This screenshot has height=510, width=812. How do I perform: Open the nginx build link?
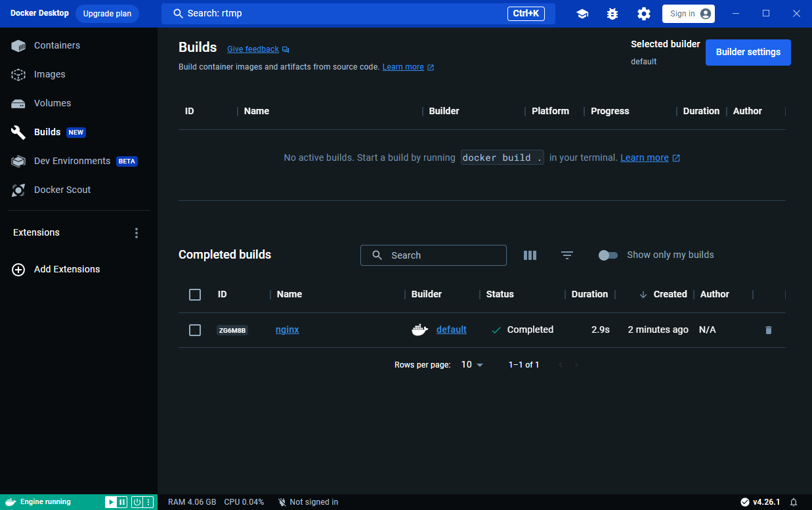287,330
